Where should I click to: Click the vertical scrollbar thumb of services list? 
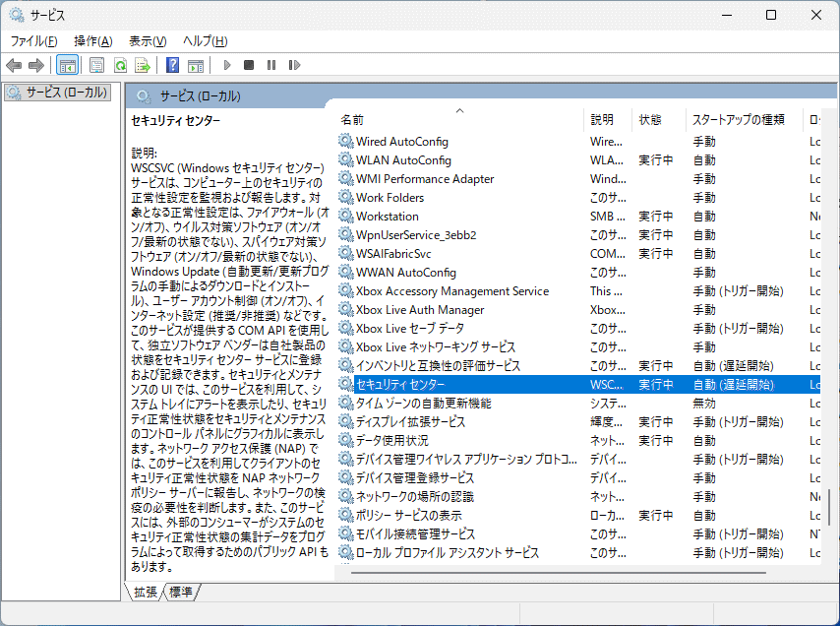coord(829,507)
